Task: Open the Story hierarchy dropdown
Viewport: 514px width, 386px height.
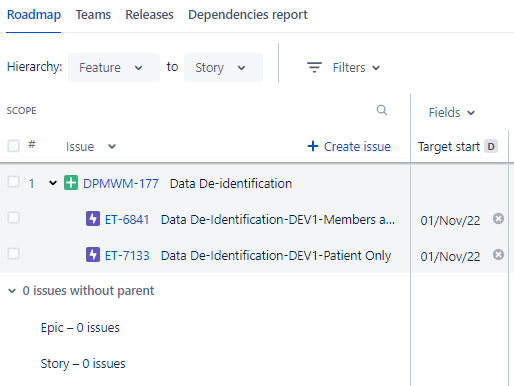Action: click(x=223, y=67)
